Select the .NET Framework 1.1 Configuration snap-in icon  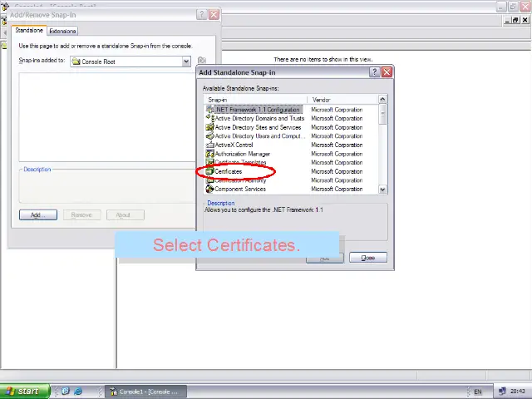pyautogui.click(x=209, y=110)
